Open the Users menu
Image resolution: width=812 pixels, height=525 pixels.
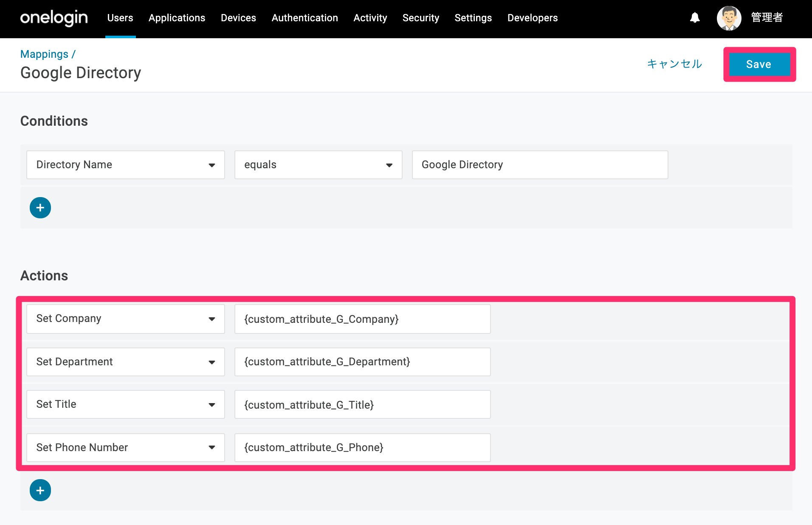point(120,18)
